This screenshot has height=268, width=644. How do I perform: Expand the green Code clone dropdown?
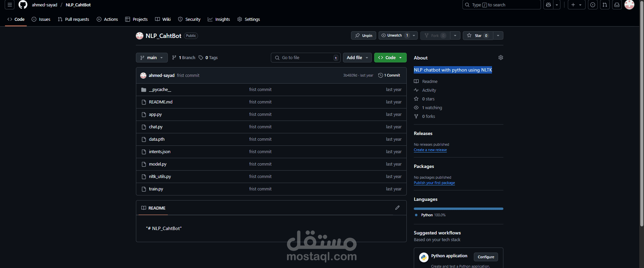390,58
